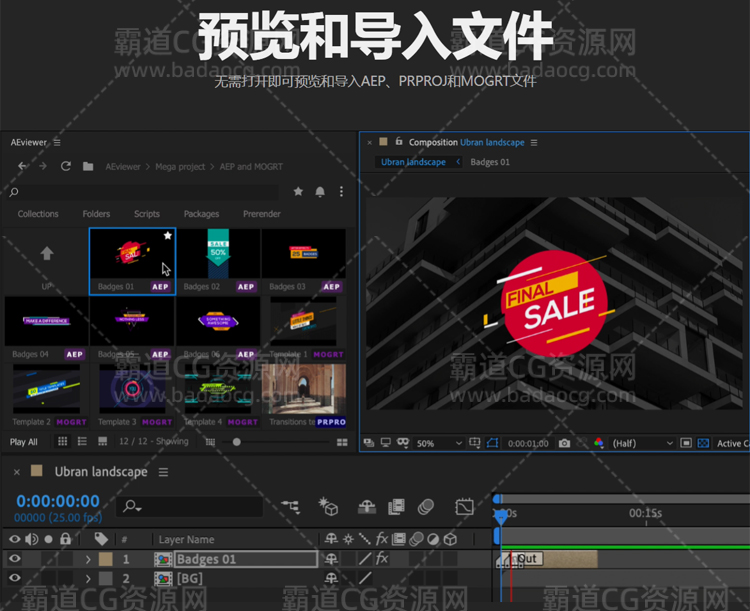Enable frame blending icon in timeline
The image size is (750, 611).
[396, 507]
